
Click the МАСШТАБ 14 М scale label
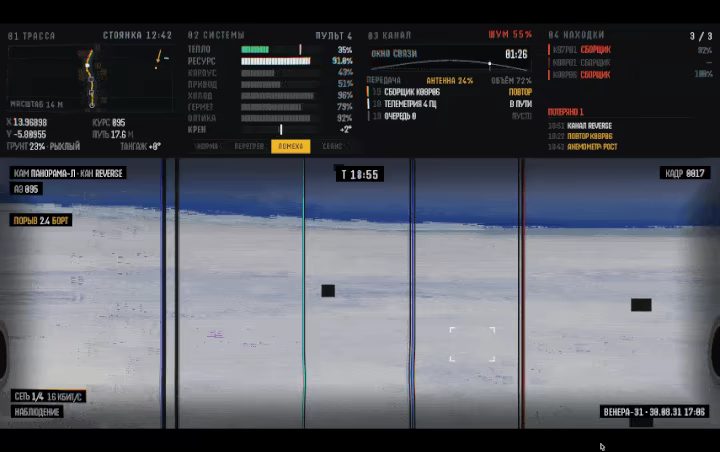[37, 105]
